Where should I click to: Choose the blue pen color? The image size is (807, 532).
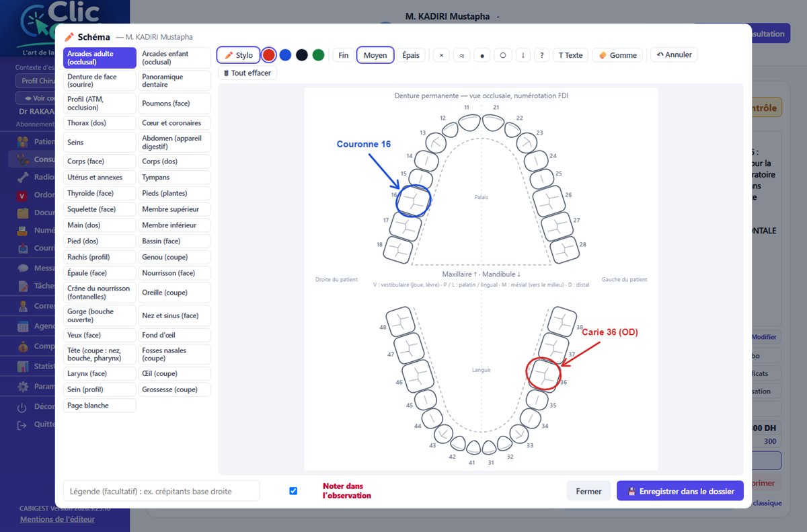tap(285, 55)
